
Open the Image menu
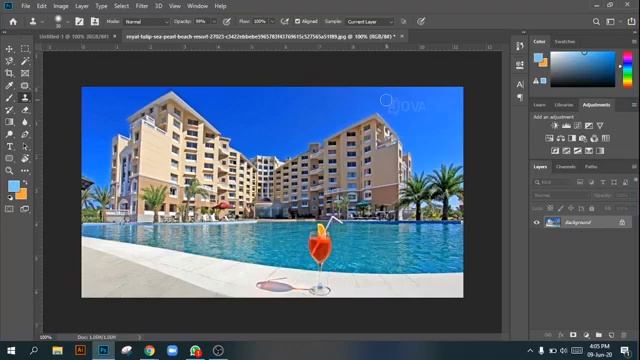tap(61, 6)
